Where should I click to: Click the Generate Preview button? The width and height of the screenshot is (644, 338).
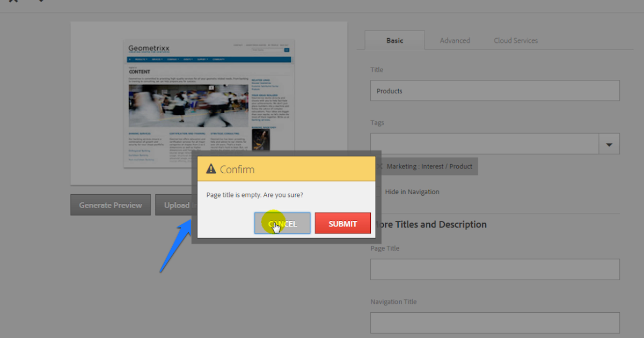(x=110, y=204)
